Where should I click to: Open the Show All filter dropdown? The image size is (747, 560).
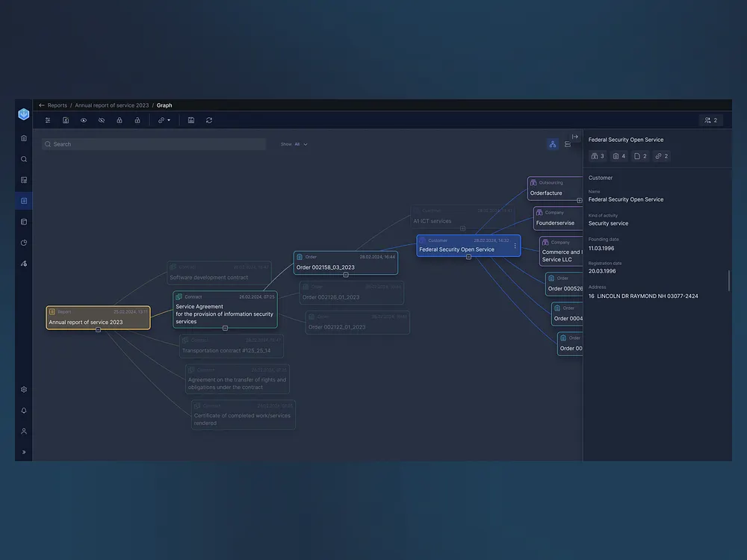tap(296, 143)
